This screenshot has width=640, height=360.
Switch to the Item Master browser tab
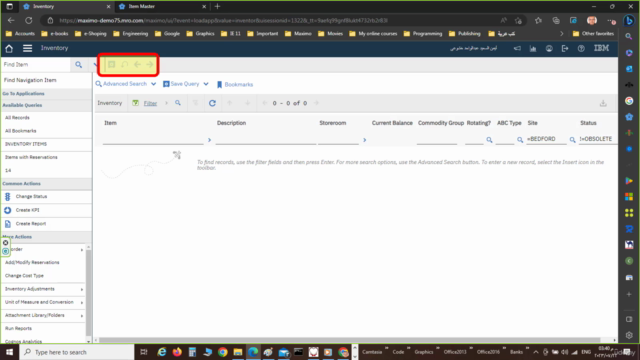162,7
